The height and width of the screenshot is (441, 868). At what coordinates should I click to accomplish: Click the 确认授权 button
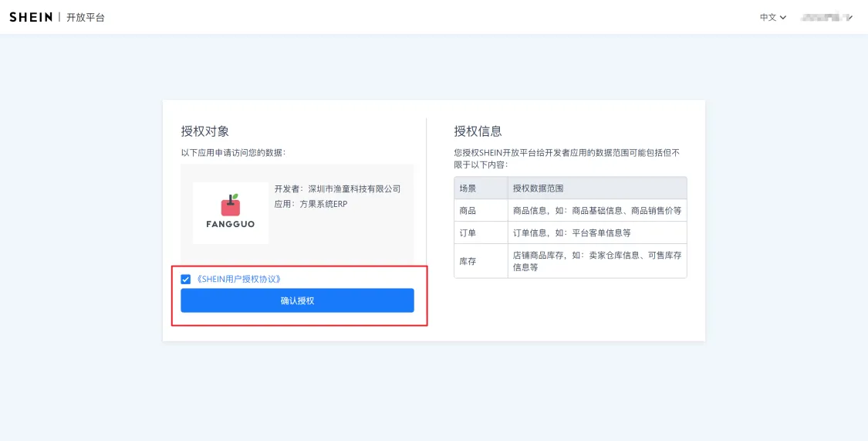tap(297, 301)
